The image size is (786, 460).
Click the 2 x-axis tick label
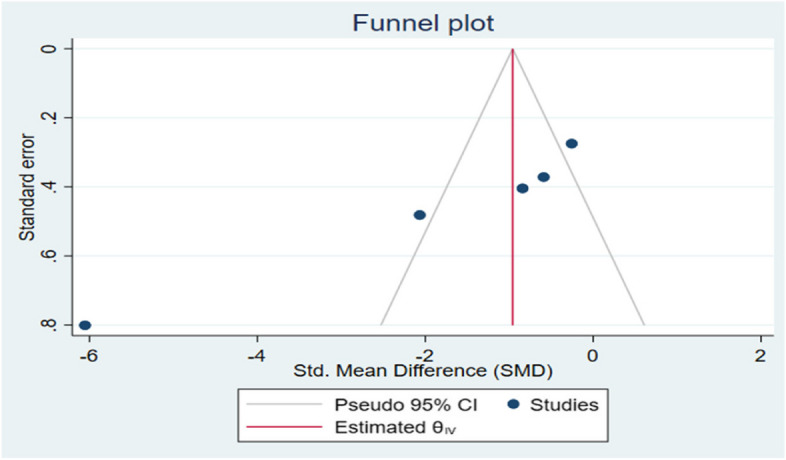pyautogui.click(x=760, y=354)
